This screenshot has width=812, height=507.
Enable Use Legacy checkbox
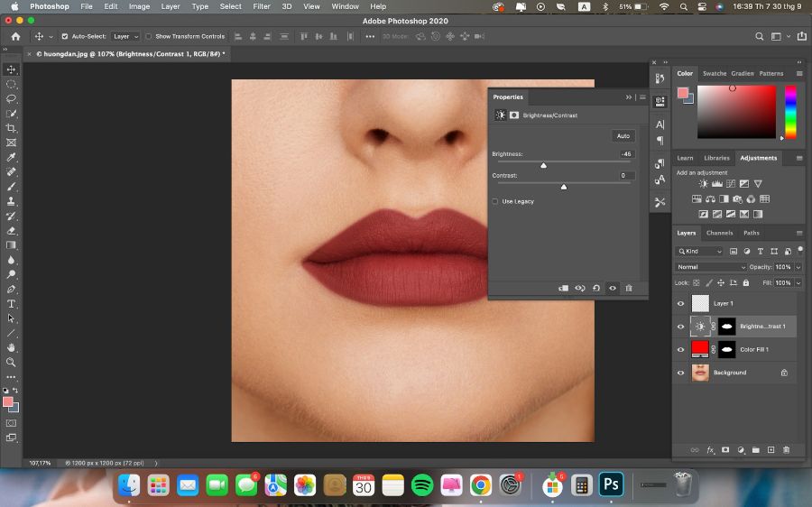point(495,201)
